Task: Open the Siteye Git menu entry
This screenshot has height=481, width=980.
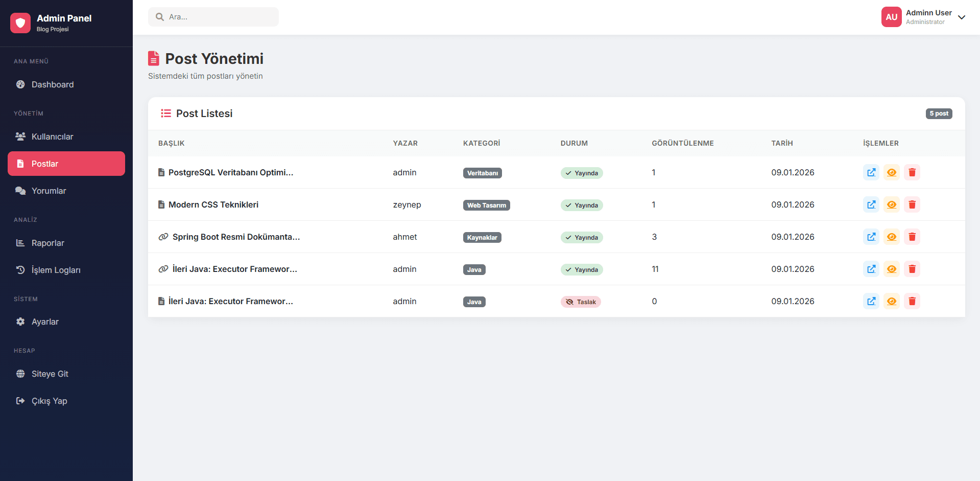Action: [x=50, y=374]
